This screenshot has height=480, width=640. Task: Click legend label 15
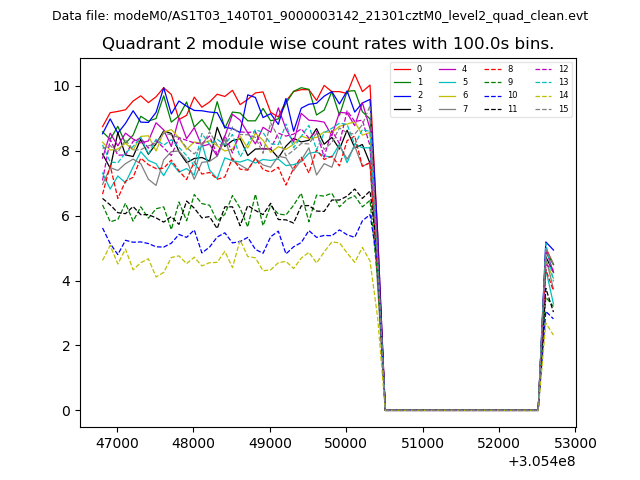563,108
